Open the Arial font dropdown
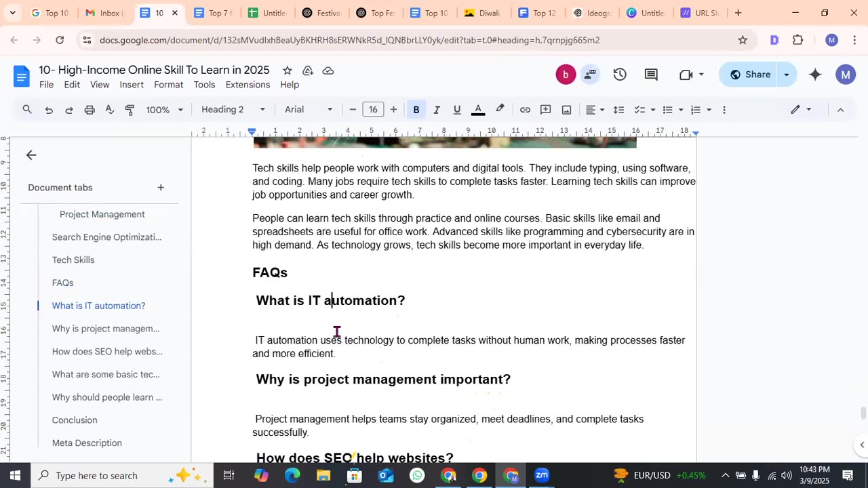868x488 pixels. (x=309, y=110)
